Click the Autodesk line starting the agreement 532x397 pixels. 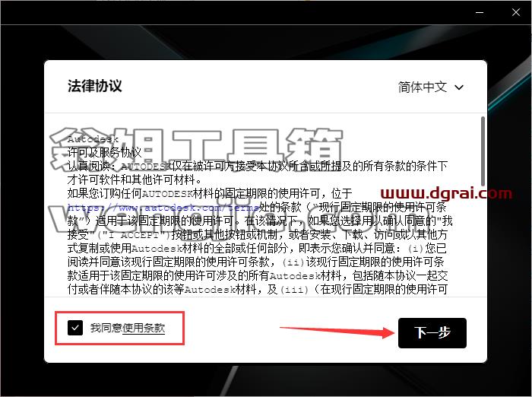(93, 139)
